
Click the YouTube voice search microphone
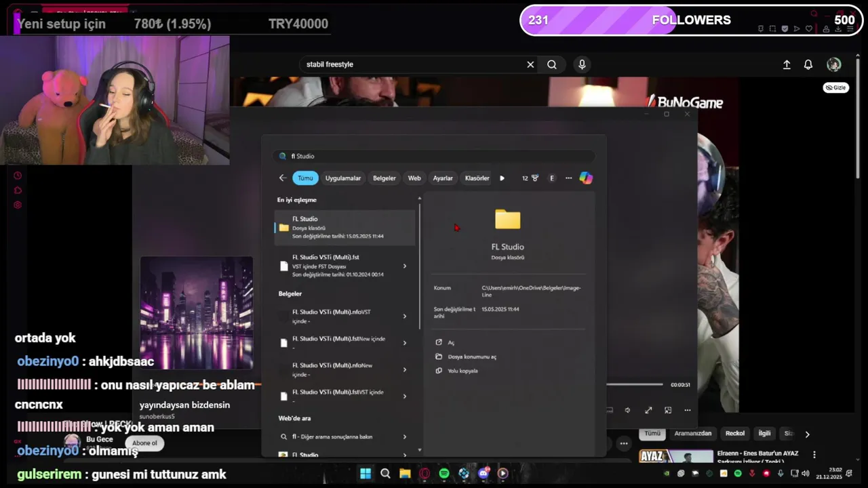[582, 64]
